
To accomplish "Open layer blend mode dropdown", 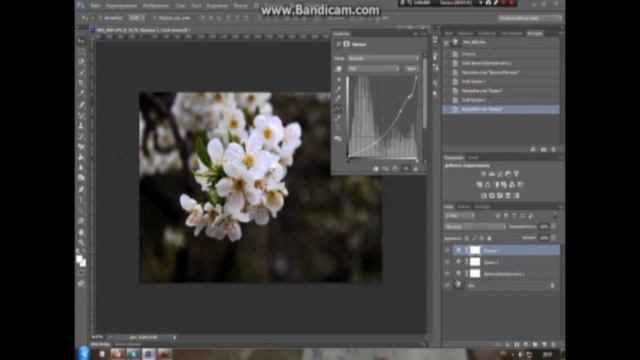I will [x=475, y=227].
